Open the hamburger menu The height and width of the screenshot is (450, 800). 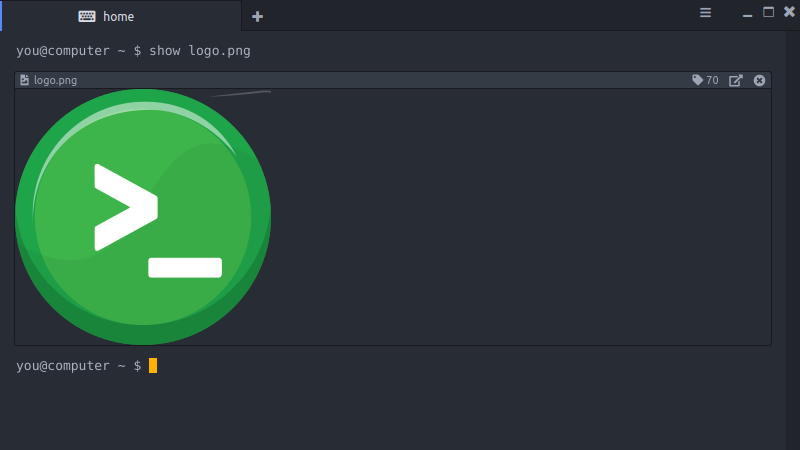coord(705,13)
